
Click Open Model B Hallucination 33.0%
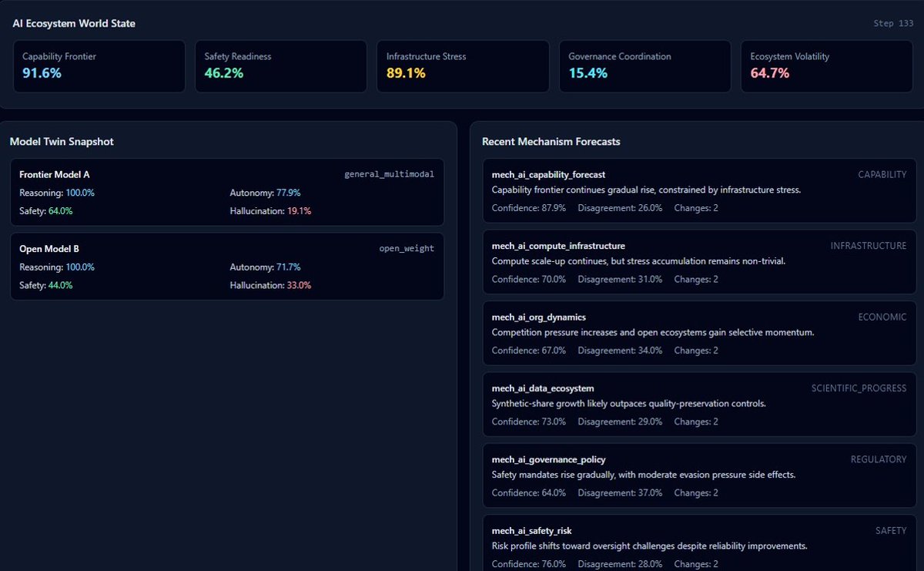pyautogui.click(x=270, y=285)
